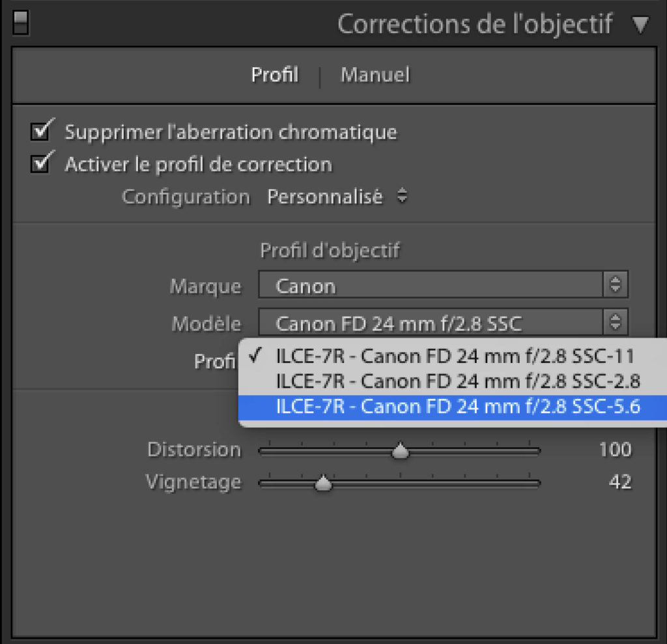Image resolution: width=667 pixels, height=644 pixels.
Task: Click the Vignetage slider label
Action: coord(193,482)
